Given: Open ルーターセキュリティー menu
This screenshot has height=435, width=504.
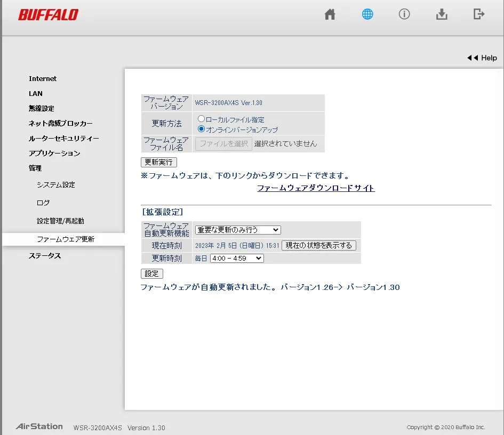Looking at the screenshot, I should (63, 139).
